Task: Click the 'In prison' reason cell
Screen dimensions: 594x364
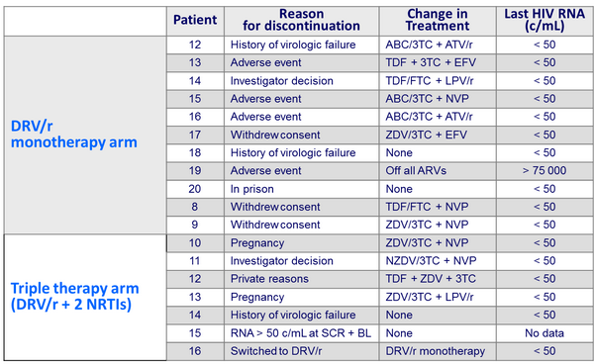Action: (x=251, y=189)
